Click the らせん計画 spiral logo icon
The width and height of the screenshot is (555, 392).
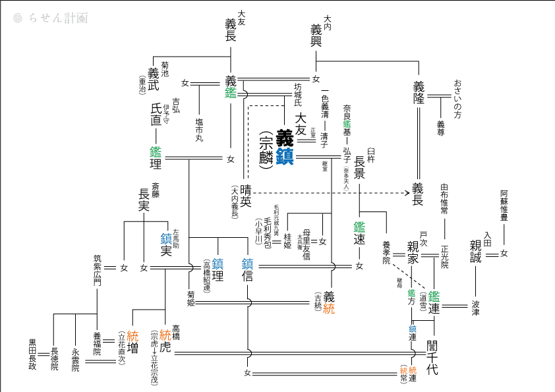(x=18, y=18)
